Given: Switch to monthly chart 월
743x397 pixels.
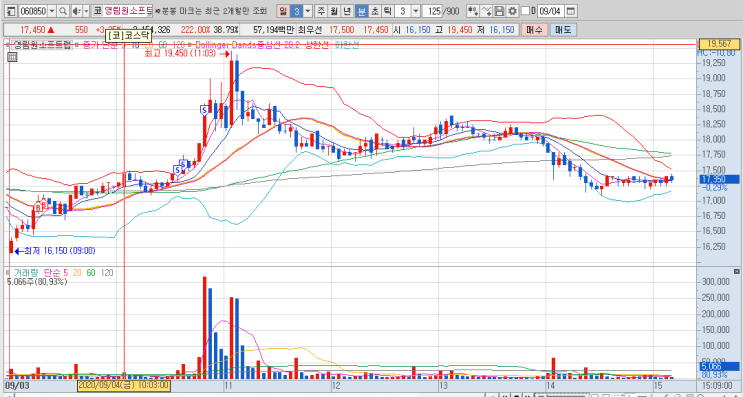Looking at the screenshot, I should [x=335, y=10].
